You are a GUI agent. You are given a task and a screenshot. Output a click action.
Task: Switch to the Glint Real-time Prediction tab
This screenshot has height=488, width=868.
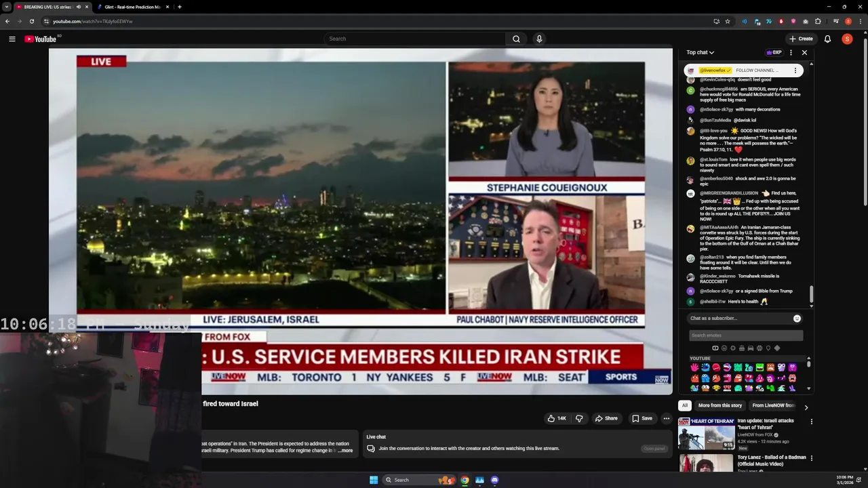tap(132, 7)
